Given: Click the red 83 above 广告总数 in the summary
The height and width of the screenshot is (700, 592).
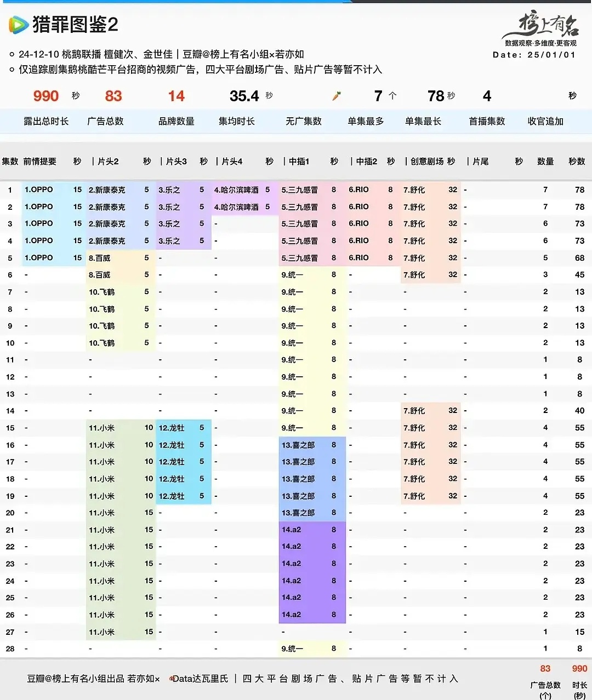Looking at the screenshot, I should tap(113, 96).
